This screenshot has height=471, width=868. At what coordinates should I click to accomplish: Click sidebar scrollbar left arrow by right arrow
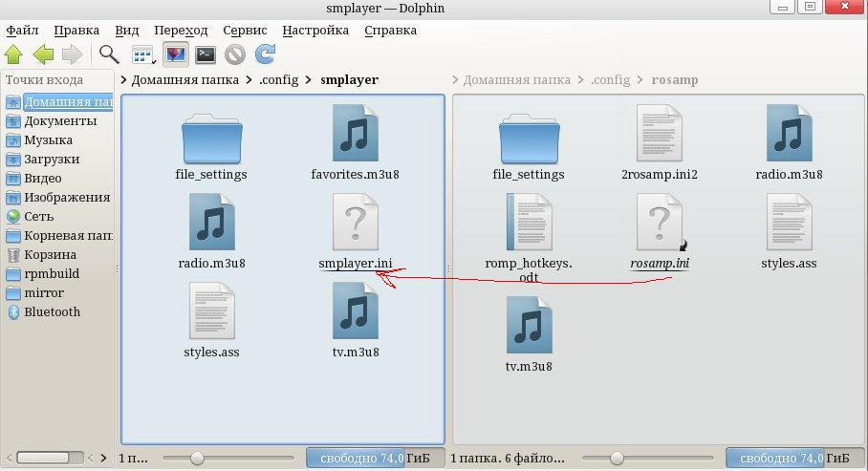pos(92,459)
